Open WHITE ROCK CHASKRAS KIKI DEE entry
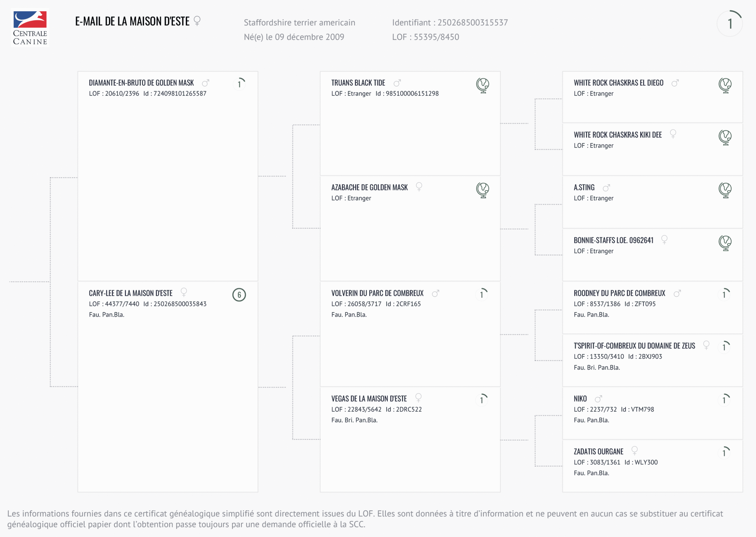 pos(618,135)
